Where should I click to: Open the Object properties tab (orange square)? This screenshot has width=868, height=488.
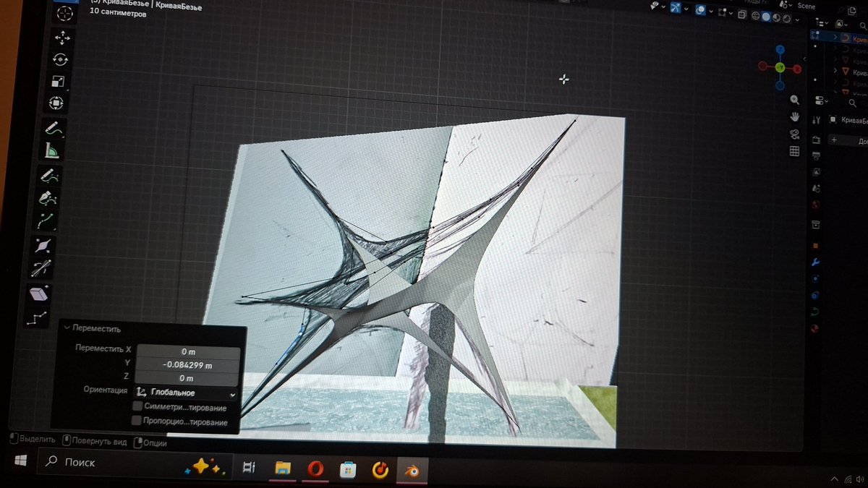pyautogui.click(x=816, y=244)
